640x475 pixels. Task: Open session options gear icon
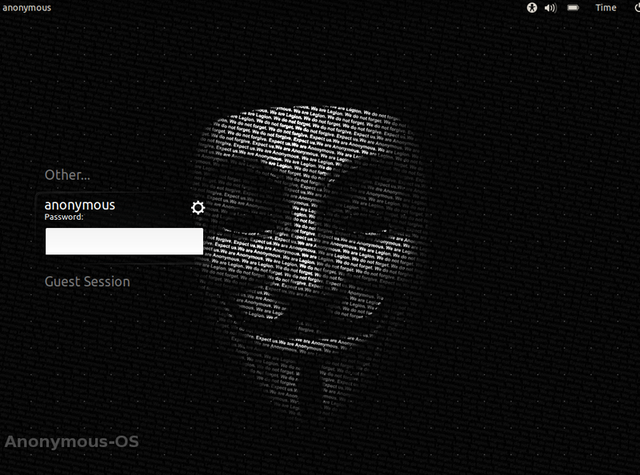point(198,207)
